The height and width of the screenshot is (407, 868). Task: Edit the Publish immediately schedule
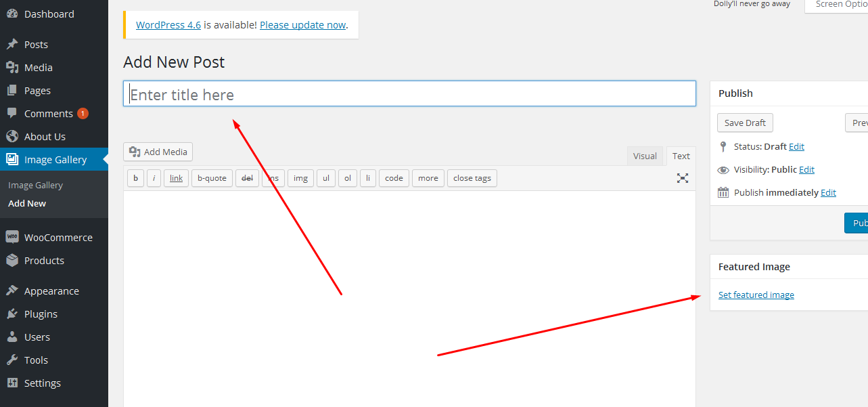coord(828,193)
